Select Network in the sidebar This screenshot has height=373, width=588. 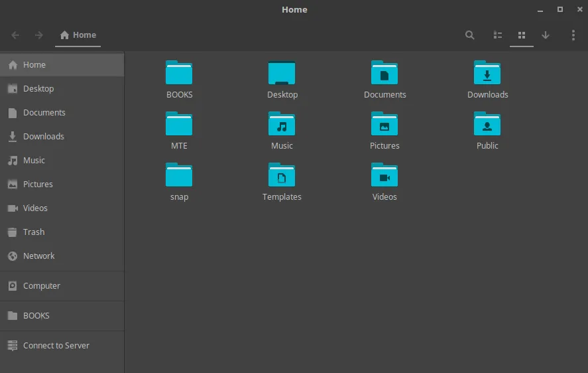38,256
